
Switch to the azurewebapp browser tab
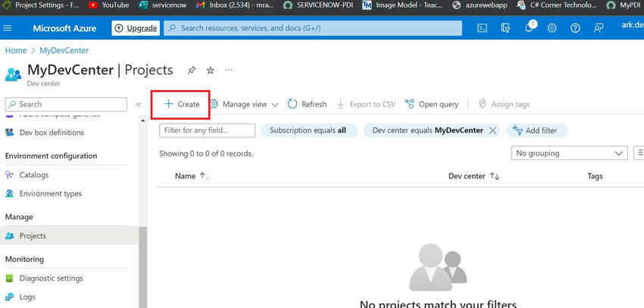tap(480, 5)
